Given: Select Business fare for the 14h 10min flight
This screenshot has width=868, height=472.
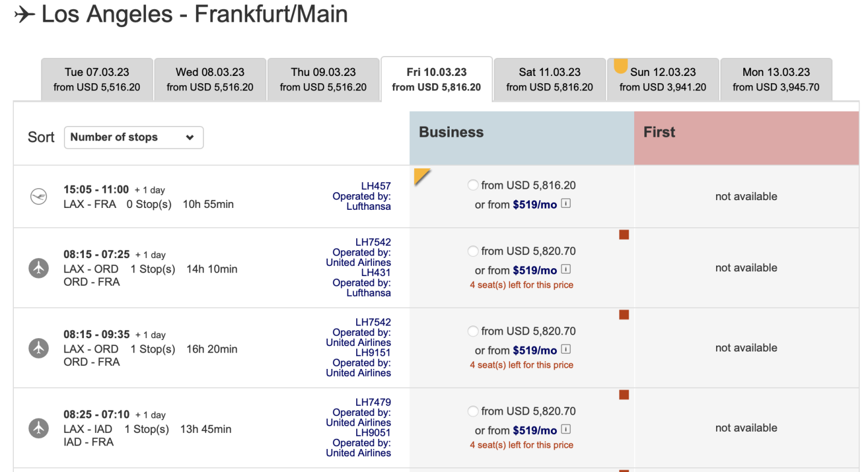Looking at the screenshot, I should click(x=473, y=251).
